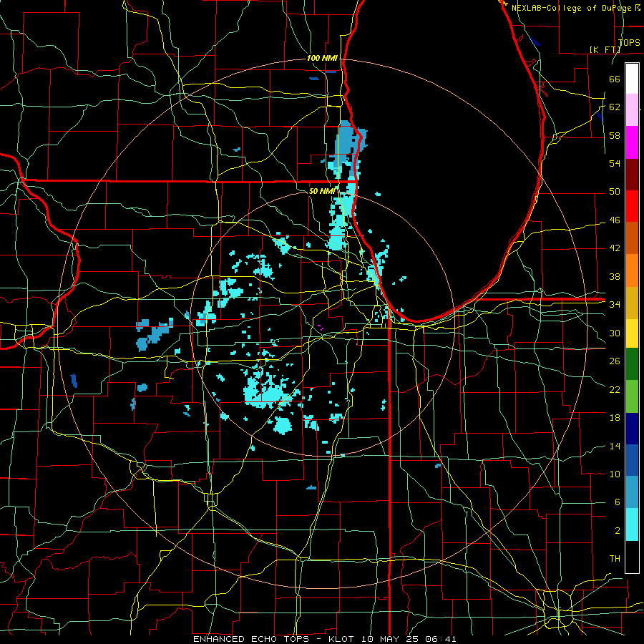Viewport: 644px width, 644px height.
Task: Click the dark green legend swatch
Action: [632, 364]
